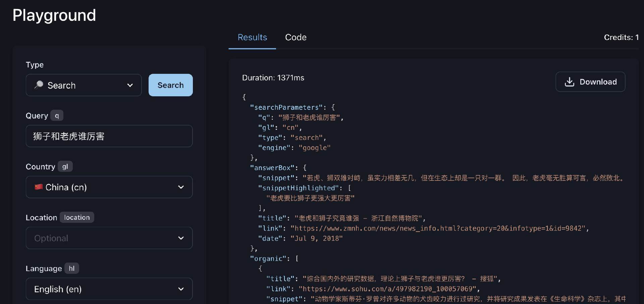This screenshot has width=644, height=304.
Task: Click the Query input containing Chinese text
Action: pyautogui.click(x=109, y=136)
